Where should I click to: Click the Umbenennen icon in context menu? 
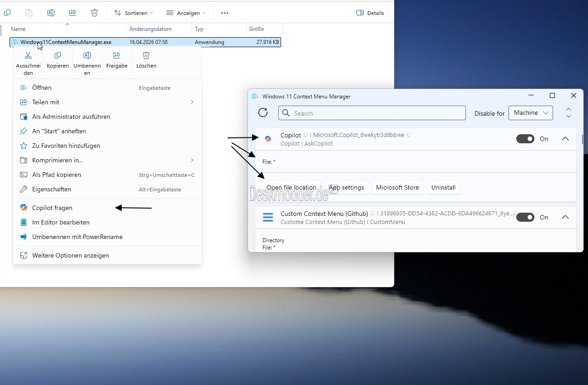87,56
